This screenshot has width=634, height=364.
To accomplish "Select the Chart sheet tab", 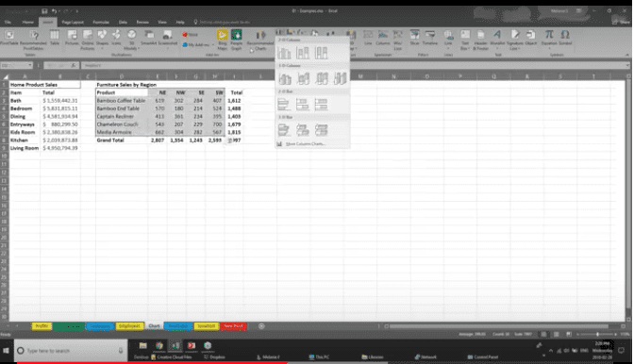I will click(x=154, y=326).
